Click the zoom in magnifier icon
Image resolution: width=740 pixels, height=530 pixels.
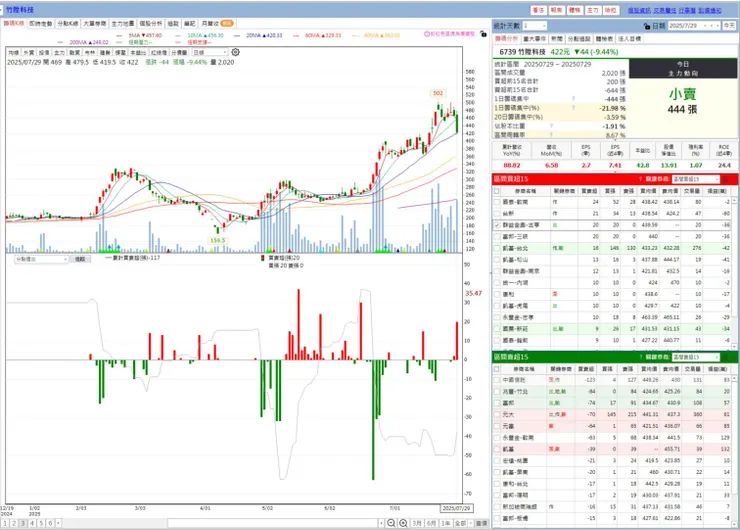coord(403,523)
